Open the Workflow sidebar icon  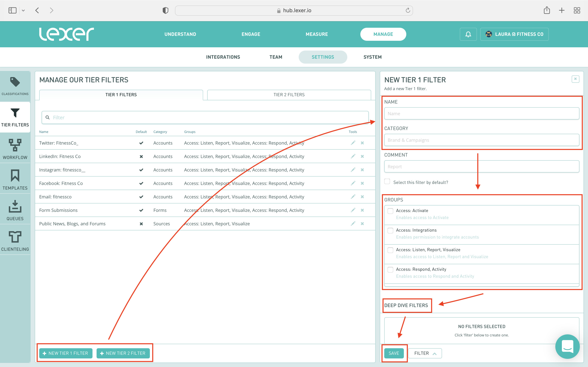[15, 145]
